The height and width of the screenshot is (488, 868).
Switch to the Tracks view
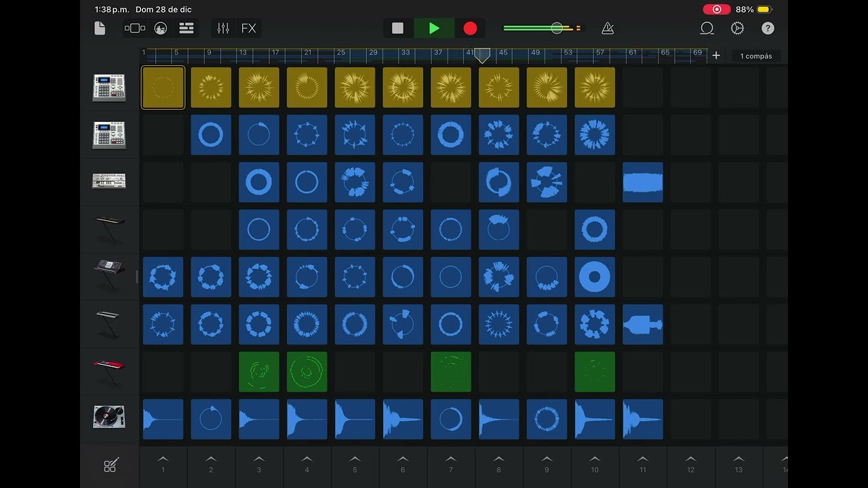click(186, 28)
